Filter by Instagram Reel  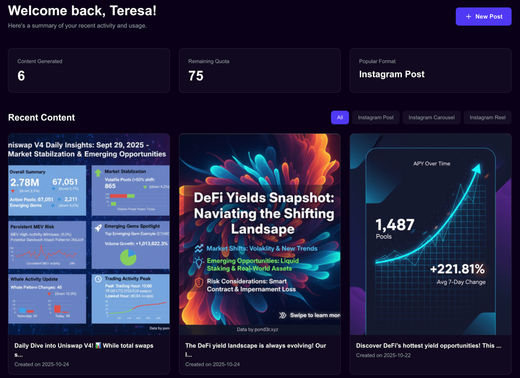[487, 117]
